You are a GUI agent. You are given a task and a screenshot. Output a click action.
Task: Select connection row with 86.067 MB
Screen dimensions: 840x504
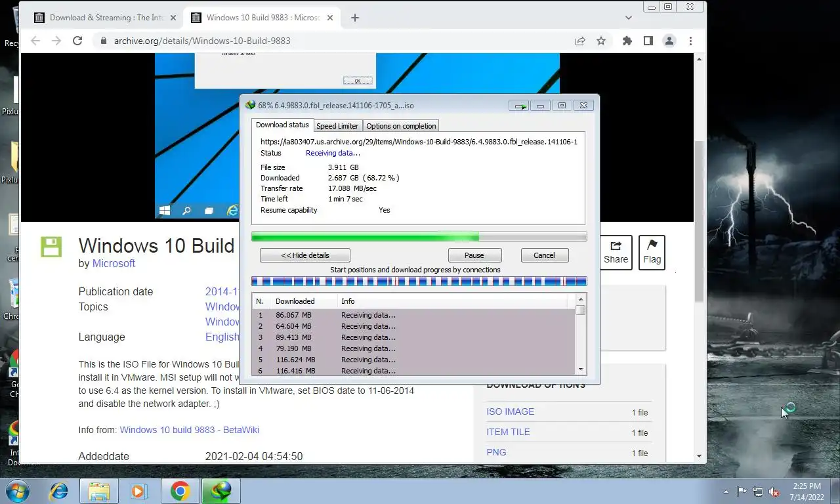click(414, 315)
